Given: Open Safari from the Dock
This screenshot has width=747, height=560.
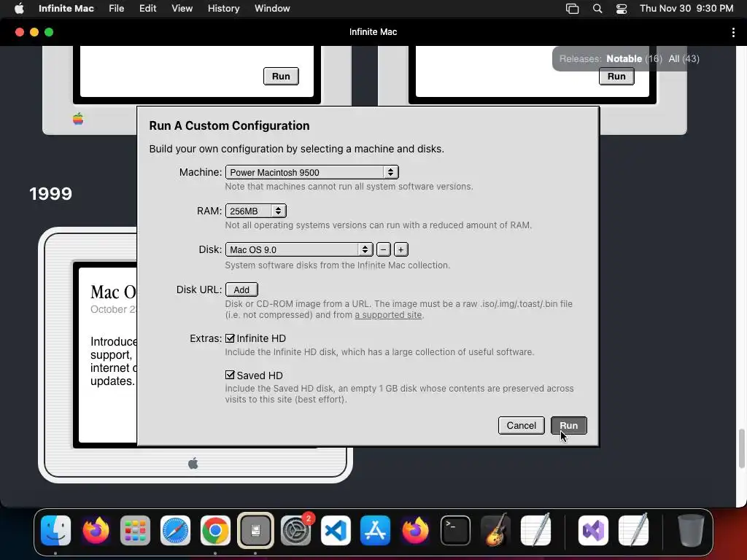Looking at the screenshot, I should pos(175,530).
